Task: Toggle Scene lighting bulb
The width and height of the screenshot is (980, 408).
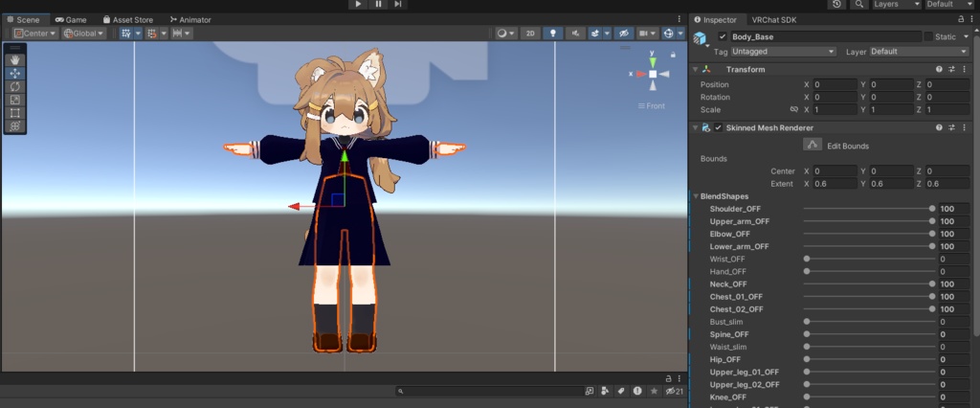Action: point(552,34)
